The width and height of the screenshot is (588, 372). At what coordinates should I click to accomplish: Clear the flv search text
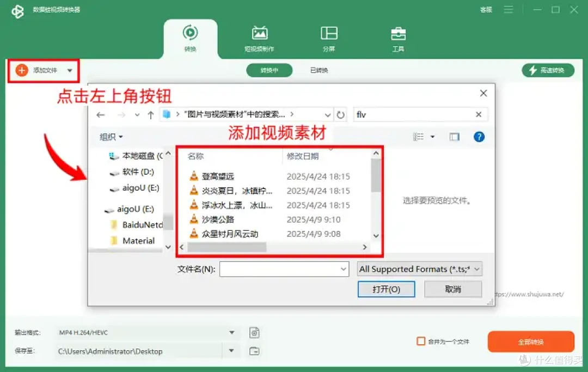point(479,114)
